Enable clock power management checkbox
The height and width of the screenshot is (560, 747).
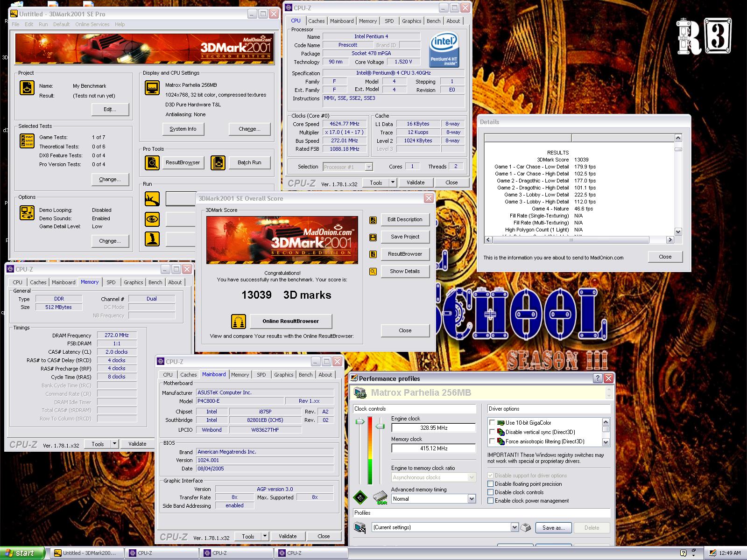(491, 501)
